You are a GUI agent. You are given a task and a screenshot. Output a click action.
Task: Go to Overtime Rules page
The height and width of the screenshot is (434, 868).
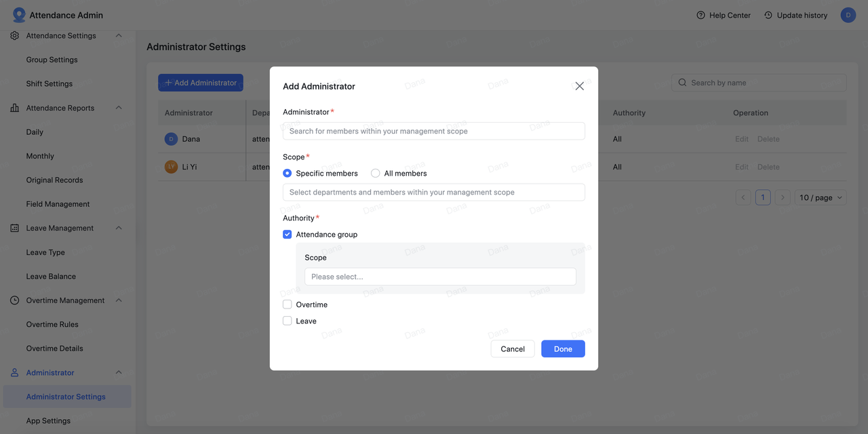pyautogui.click(x=52, y=325)
